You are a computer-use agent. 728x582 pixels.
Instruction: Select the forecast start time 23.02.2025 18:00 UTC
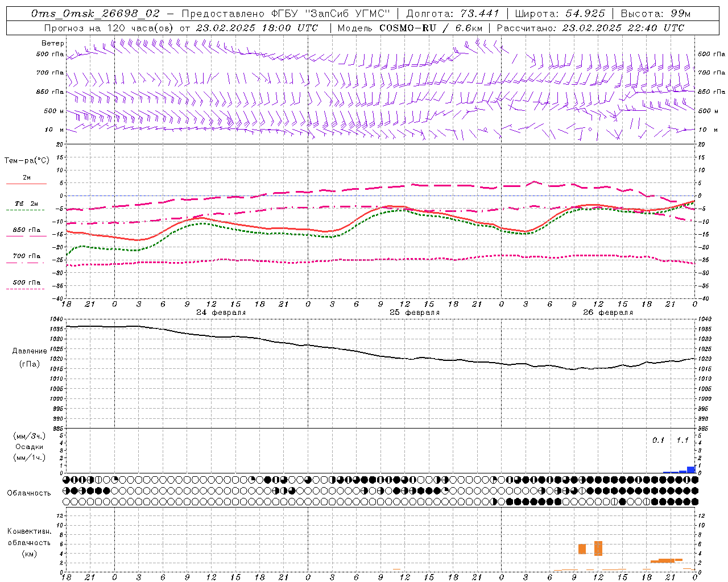click(x=257, y=28)
